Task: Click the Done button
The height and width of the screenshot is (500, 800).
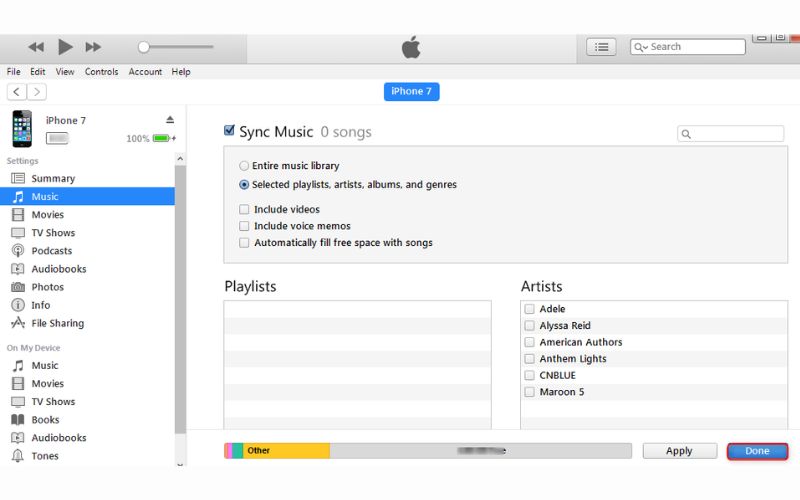Action: tap(757, 451)
